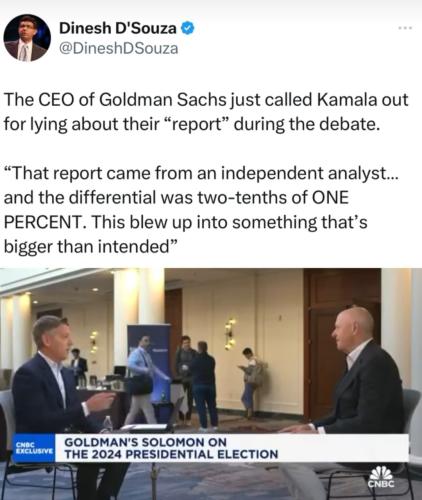
Task: Click the person reading phone by wall
Action: click(x=251, y=383)
